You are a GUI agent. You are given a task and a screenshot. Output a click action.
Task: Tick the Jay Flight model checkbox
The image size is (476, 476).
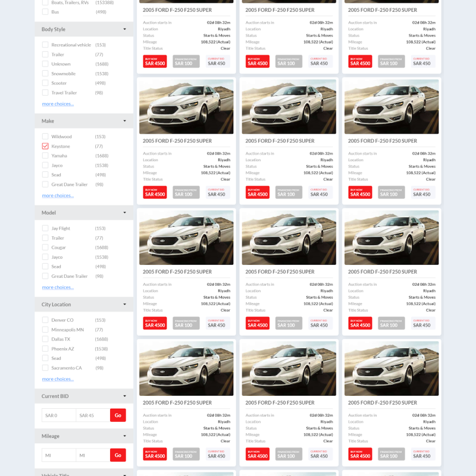(x=45, y=228)
